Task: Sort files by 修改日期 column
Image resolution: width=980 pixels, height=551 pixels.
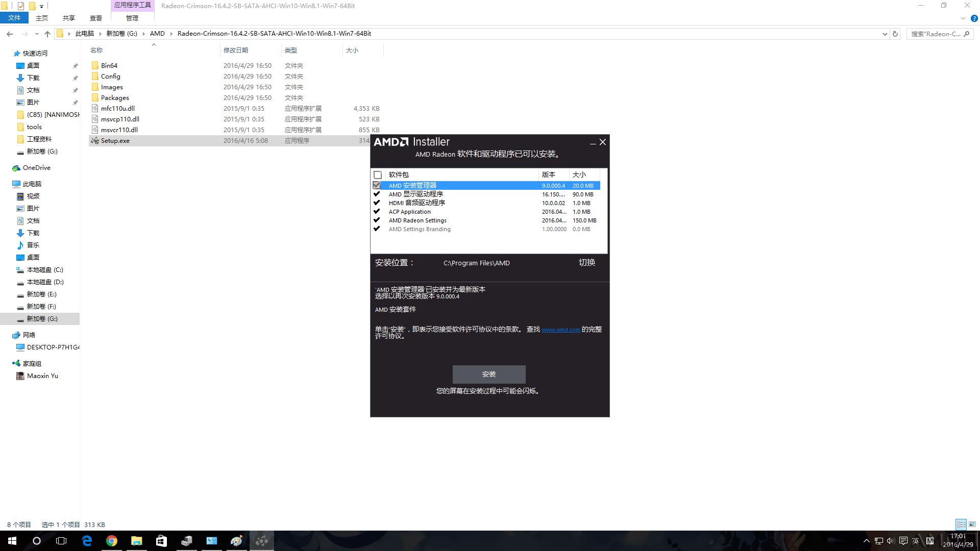Action: pyautogui.click(x=236, y=50)
